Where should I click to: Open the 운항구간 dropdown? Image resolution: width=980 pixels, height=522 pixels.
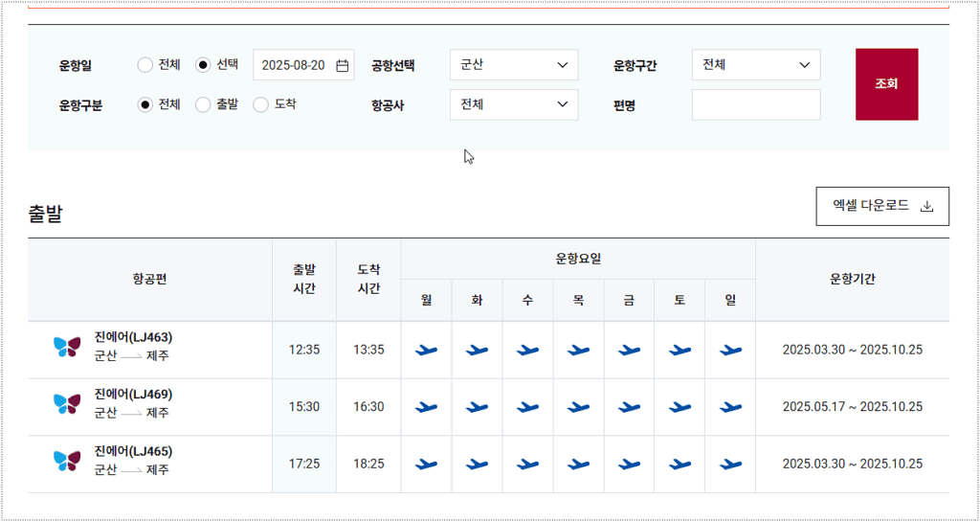click(x=756, y=65)
